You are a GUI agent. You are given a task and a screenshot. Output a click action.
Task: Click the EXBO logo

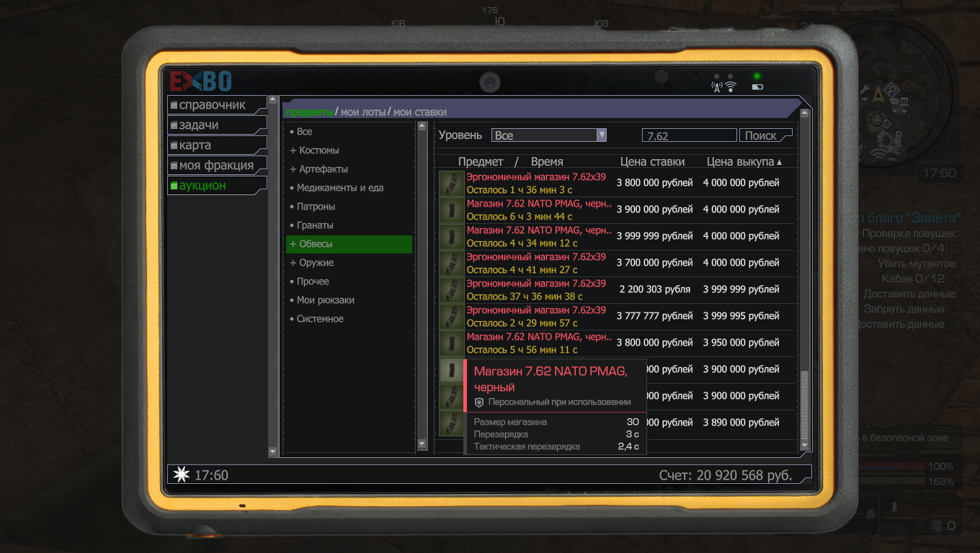[200, 81]
